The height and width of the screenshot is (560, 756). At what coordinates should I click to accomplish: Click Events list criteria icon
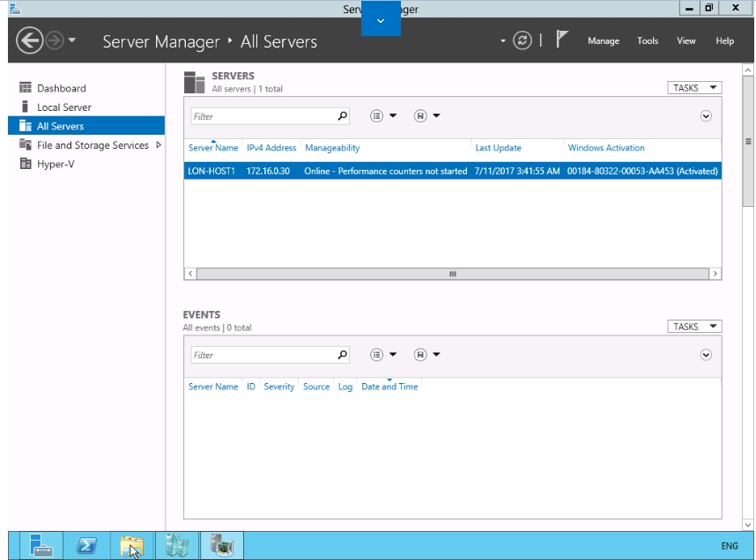tap(376, 355)
